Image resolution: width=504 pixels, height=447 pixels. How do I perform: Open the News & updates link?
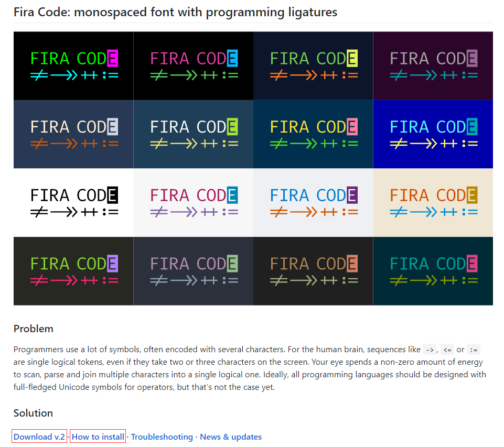[231, 436]
